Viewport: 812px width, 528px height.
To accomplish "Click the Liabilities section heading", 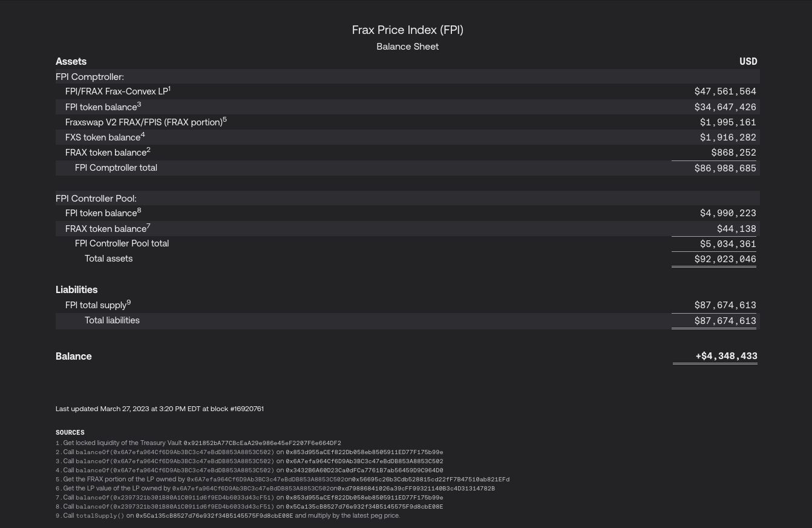I will coord(76,289).
